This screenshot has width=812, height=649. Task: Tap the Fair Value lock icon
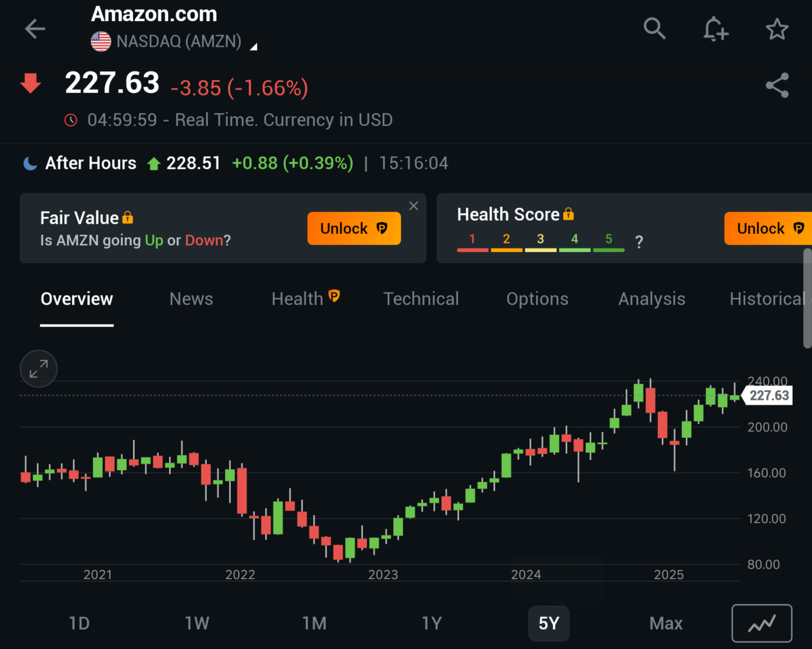click(128, 218)
